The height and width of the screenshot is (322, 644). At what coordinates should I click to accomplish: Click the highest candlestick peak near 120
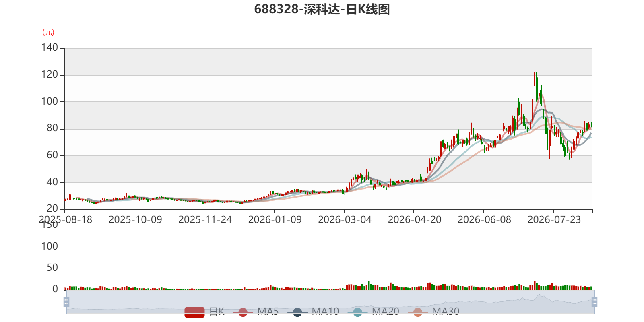tap(534, 79)
